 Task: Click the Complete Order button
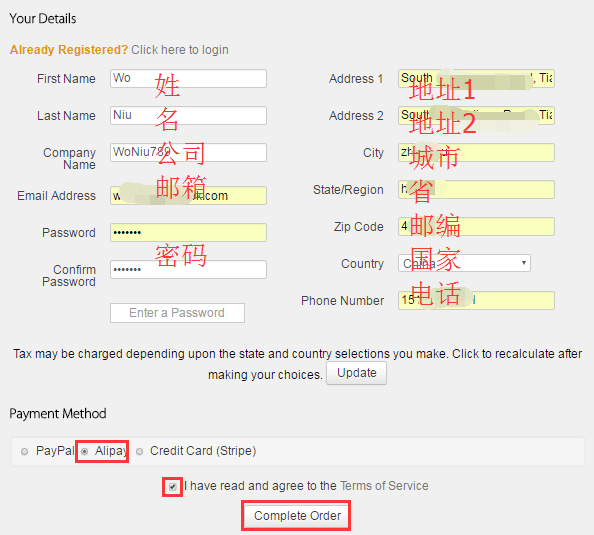click(x=297, y=516)
